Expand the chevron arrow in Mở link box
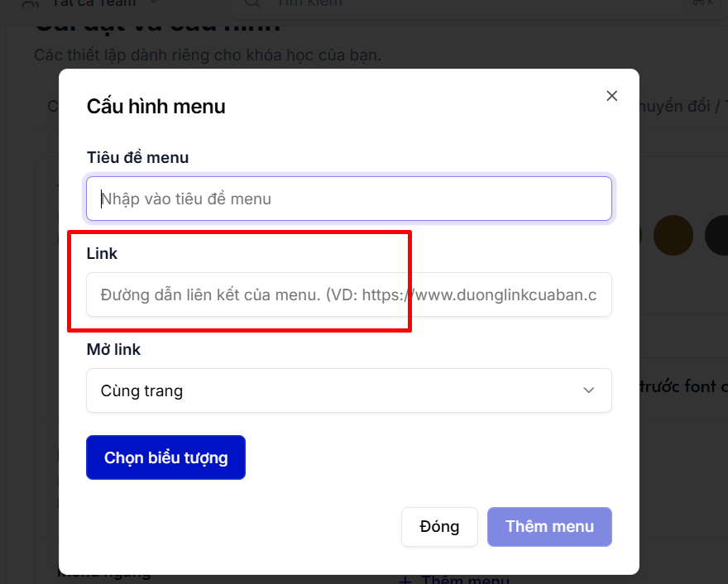Viewport: 728px width, 584px height. click(x=589, y=390)
